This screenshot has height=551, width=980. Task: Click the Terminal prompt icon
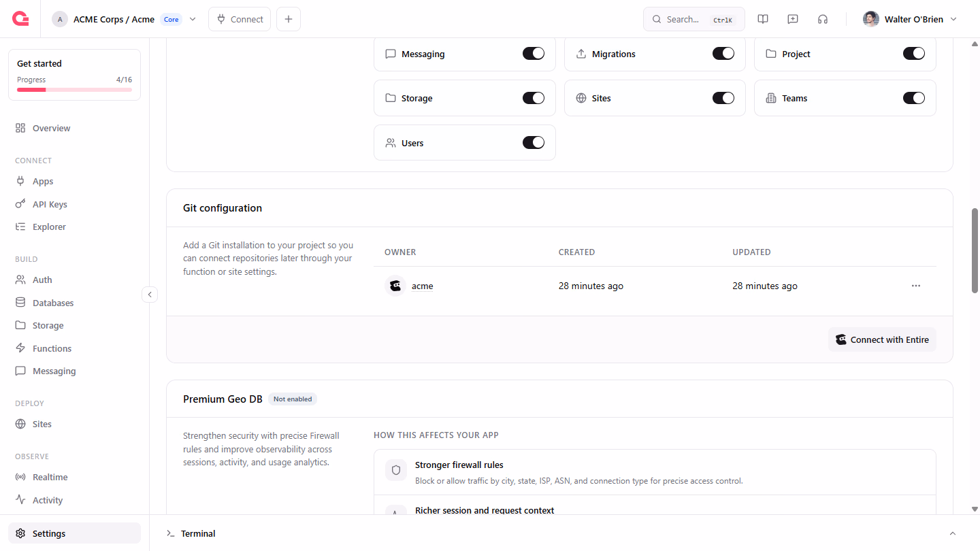click(171, 533)
